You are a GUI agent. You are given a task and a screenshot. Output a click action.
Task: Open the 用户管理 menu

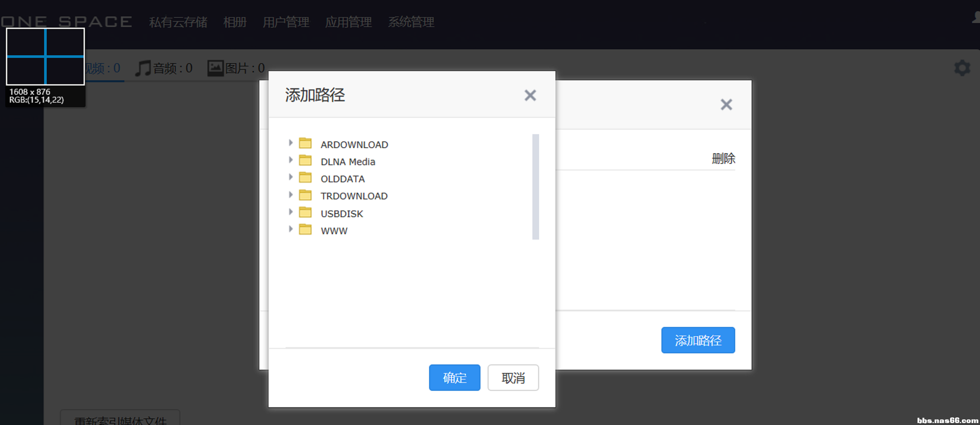pyautogui.click(x=286, y=22)
